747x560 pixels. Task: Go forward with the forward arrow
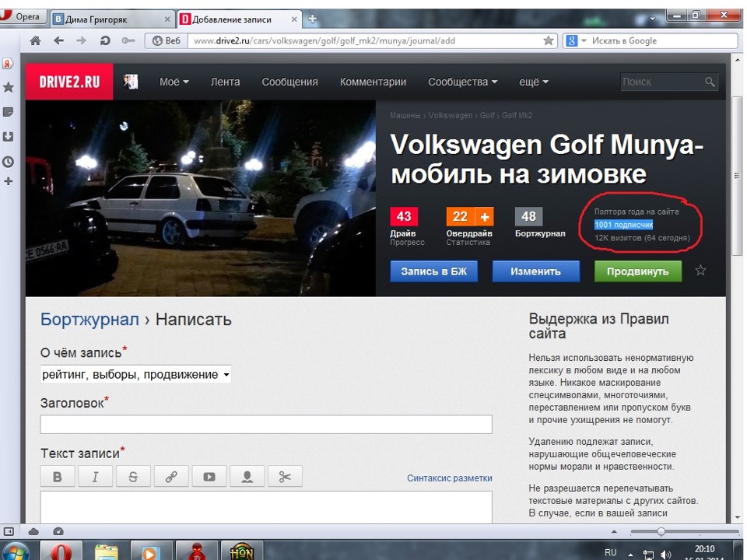click(82, 40)
